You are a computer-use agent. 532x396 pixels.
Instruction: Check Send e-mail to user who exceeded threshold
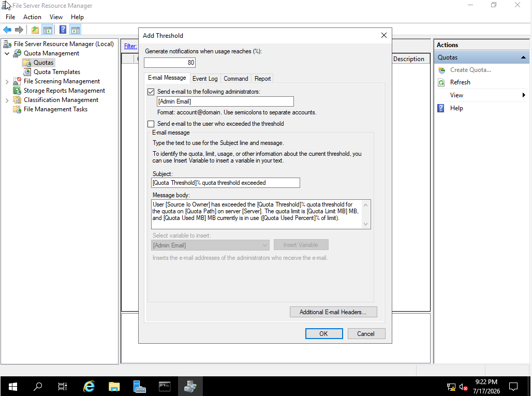[x=151, y=124]
